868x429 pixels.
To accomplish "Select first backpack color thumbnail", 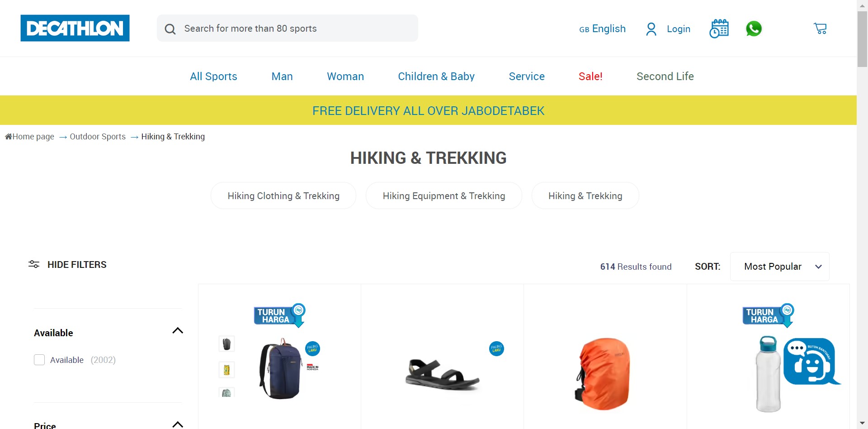I will (x=226, y=344).
